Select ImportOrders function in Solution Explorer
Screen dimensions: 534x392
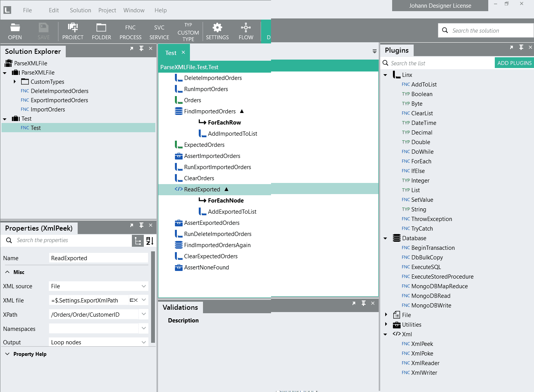48,110
